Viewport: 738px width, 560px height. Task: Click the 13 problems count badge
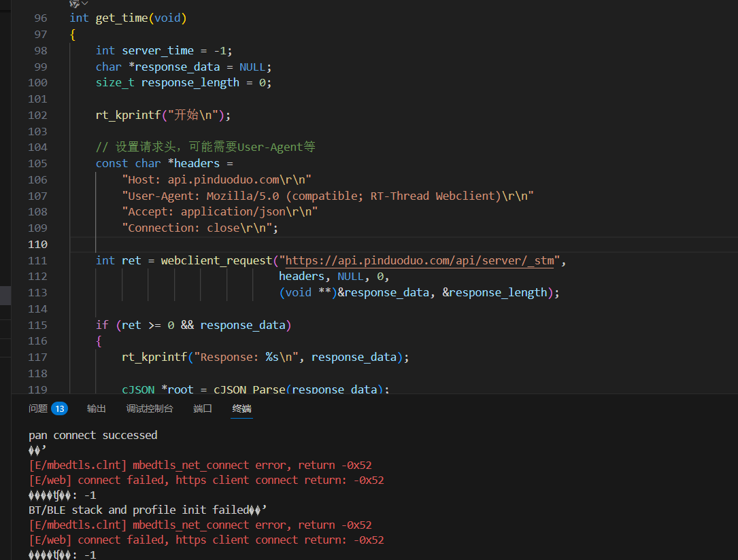click(x=60, y=408)
